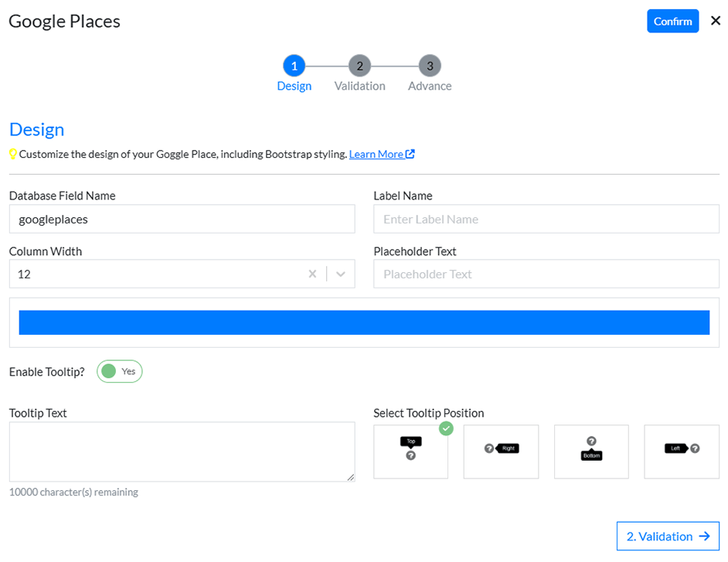Clear the Column Width value
Image resolution: width=728 pixels, height=562 pixels.
(x=312, y=274)
